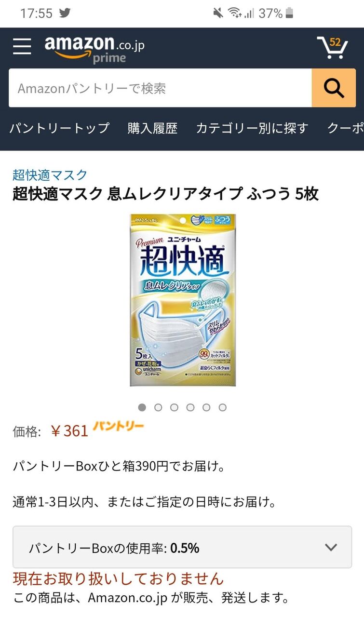Select the last image carousel dot

[x=222, y=407]
